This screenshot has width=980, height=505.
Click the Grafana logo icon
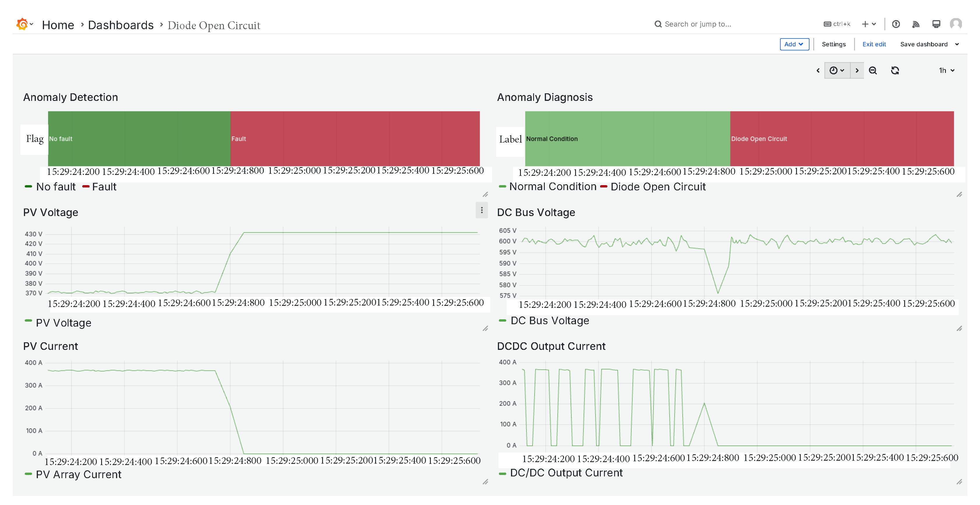tap(22, 24)
